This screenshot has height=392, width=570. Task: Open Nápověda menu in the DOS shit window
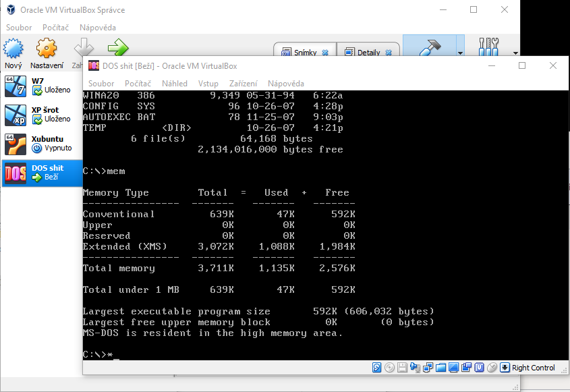pos(286,84)
